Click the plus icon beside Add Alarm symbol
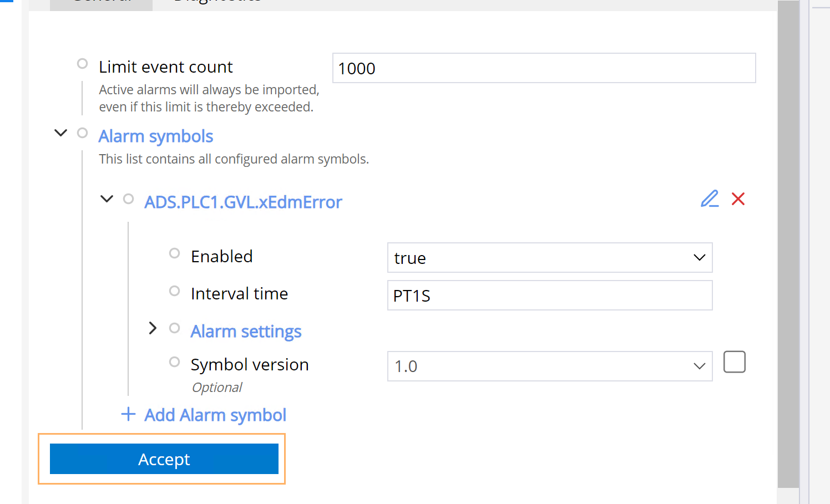 (x=128, y=414)
